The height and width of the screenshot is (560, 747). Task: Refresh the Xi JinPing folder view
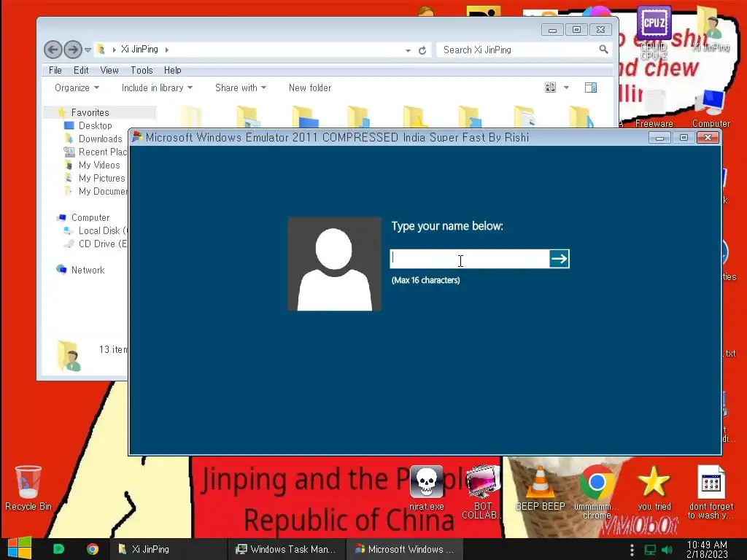pyautogui.click(x=422, y=50)
